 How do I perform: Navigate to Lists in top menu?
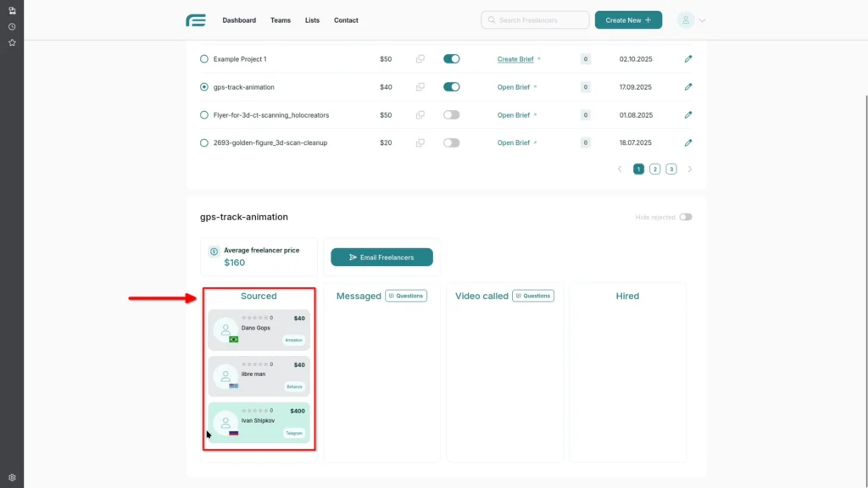click(x=312, y=20)
